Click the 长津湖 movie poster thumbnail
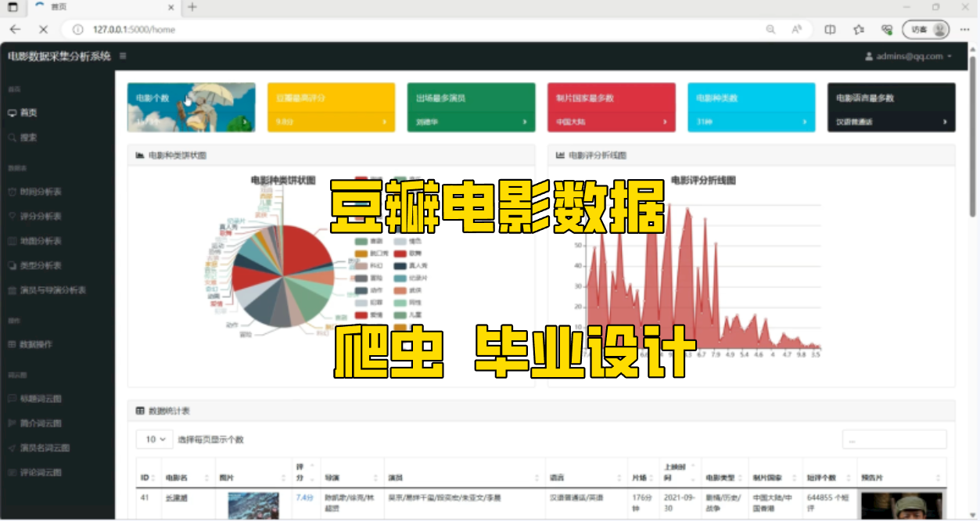The image size is (980, 521). (x=253, y=506)
